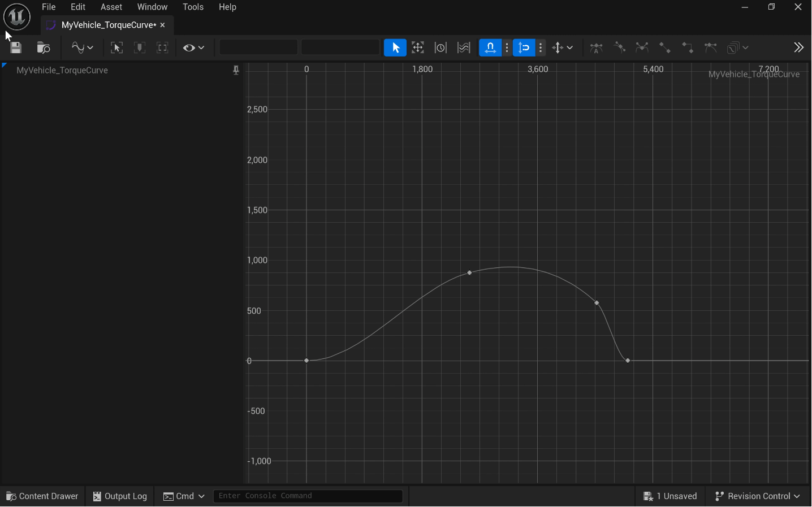Set Constant interpolation for keys

click(688, 48)
